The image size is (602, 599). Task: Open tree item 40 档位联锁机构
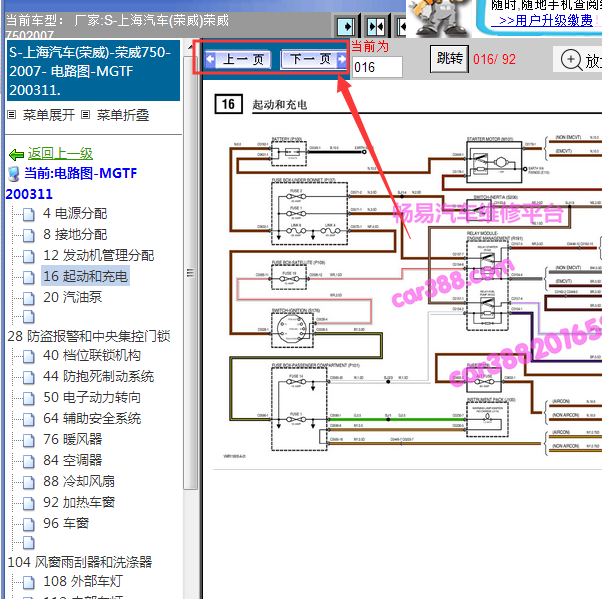tap(92, 356)
